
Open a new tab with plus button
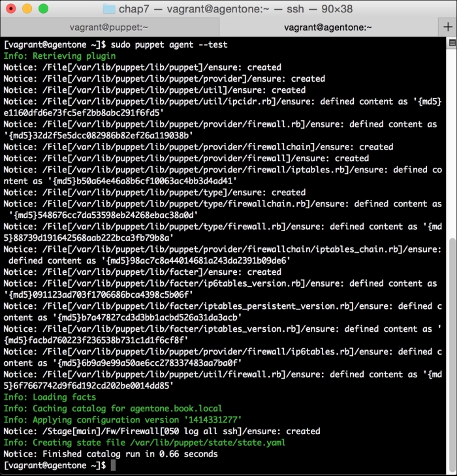click(x=448, y=27)
